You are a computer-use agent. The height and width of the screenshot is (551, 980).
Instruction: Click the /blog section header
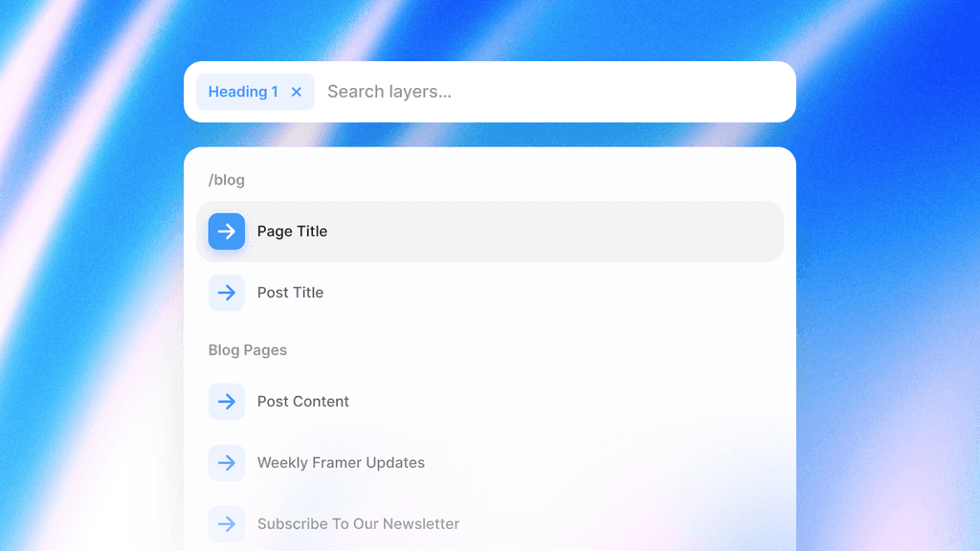[x=227, y=180]
